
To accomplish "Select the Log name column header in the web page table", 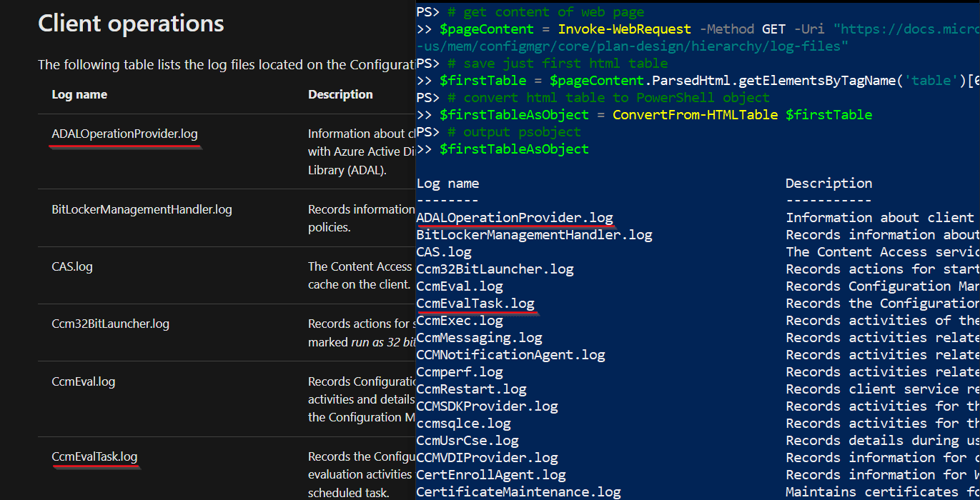I will [79, 94].
